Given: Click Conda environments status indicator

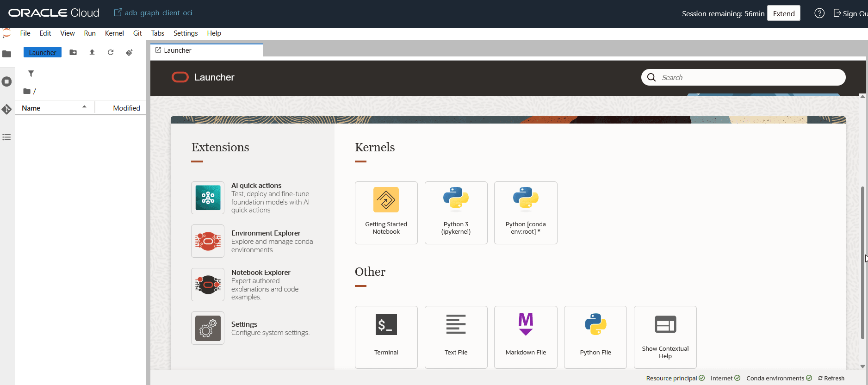Looking at the screenshot, I should (779, 378).
